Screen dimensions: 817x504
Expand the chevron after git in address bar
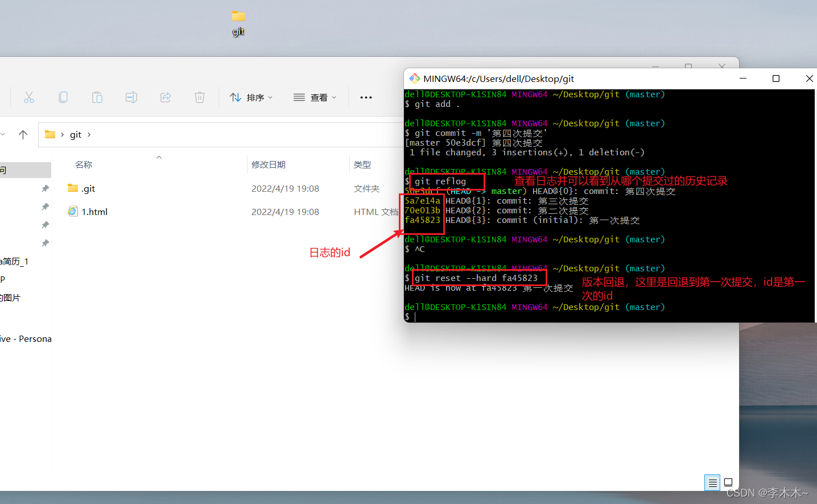(89, 134)
